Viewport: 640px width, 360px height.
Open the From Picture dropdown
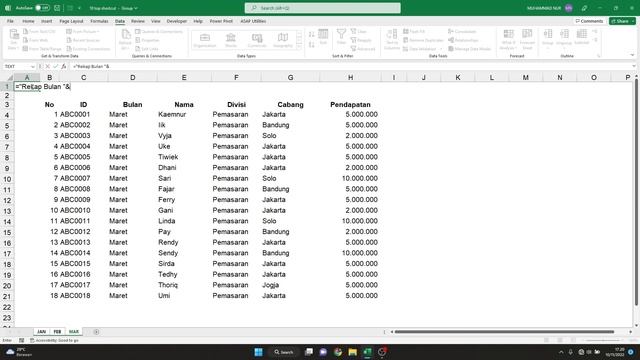(x=84, y=31)
